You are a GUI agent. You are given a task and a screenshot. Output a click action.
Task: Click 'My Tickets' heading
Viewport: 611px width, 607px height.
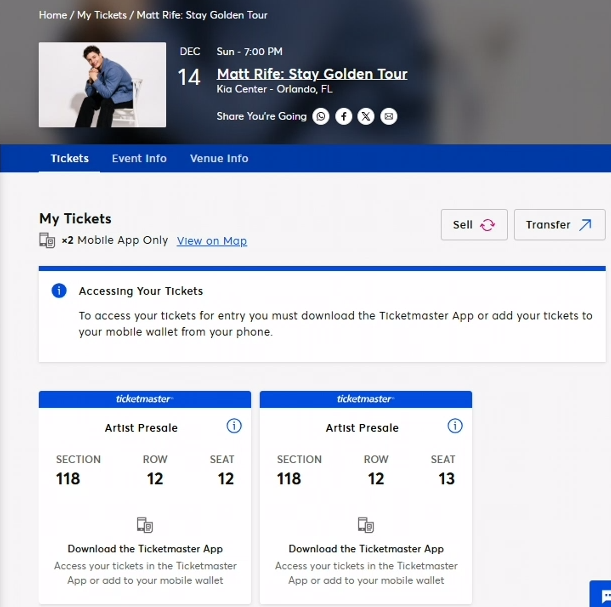75,219
